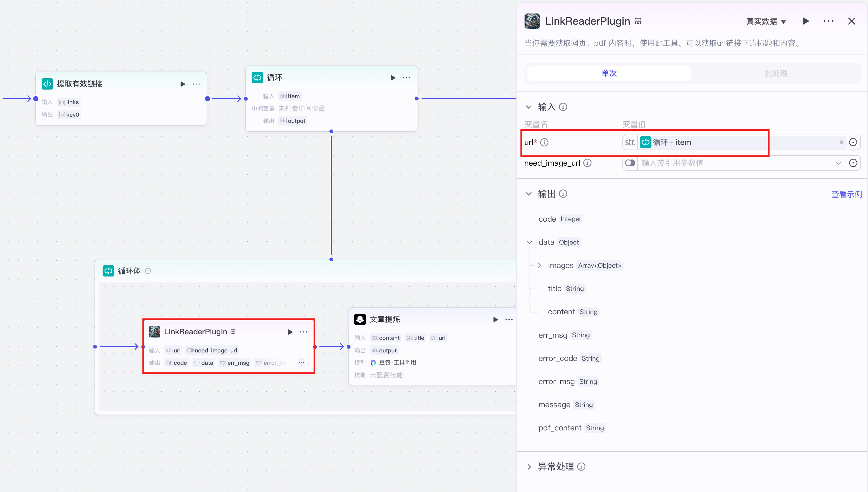Expand the images Array<Object> output
Viewport: 868px width, 492px height.
[539, 266]
